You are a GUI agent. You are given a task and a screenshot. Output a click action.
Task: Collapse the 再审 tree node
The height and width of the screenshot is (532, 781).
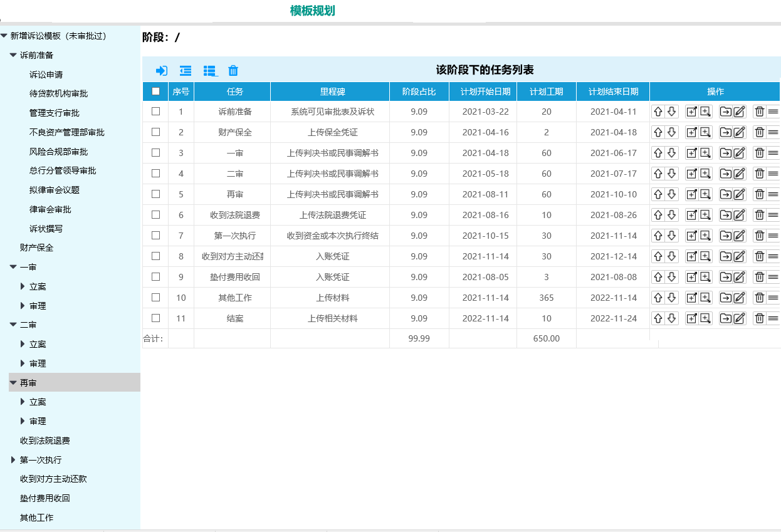pyautogui.click(x=13, y=382)
